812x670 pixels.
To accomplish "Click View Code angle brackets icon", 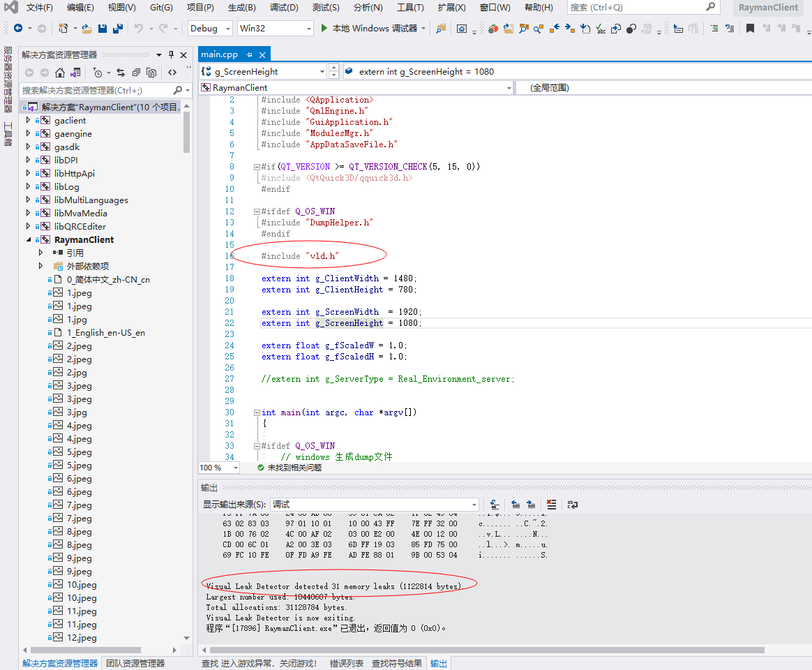I will [x=172, y=73].
